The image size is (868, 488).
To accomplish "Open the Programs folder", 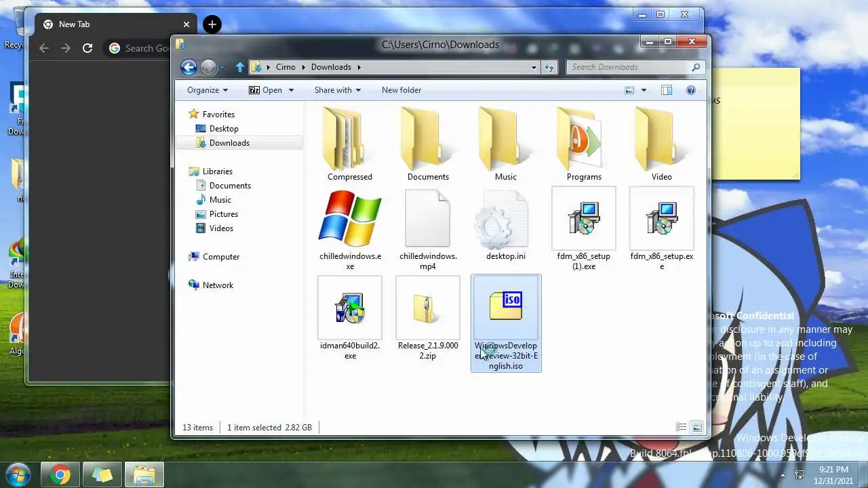I will [x=584, y=144].
